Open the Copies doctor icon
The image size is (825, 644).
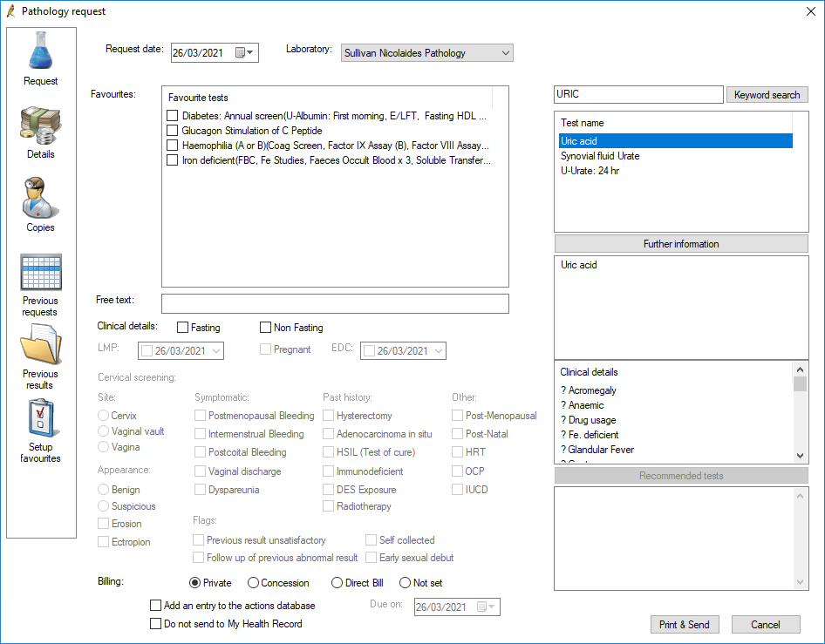point(41,199)
